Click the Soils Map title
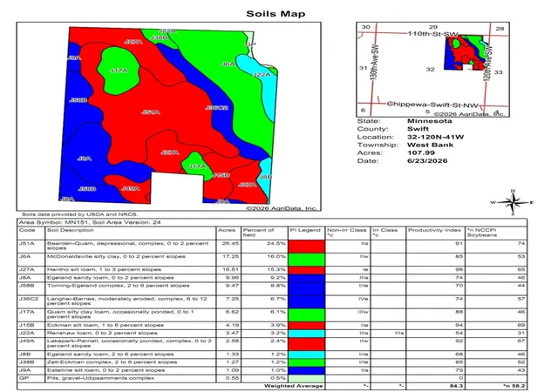 click(276, 14)
